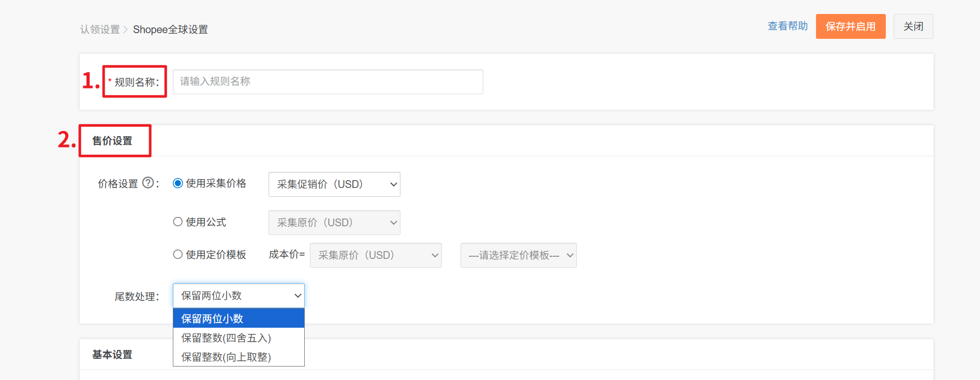Open the 采集促销价 (USD) dropdown

[x=334, y=184]
